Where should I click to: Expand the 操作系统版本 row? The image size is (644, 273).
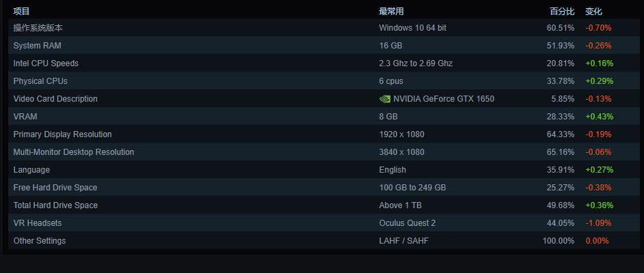tap(38, 28)
